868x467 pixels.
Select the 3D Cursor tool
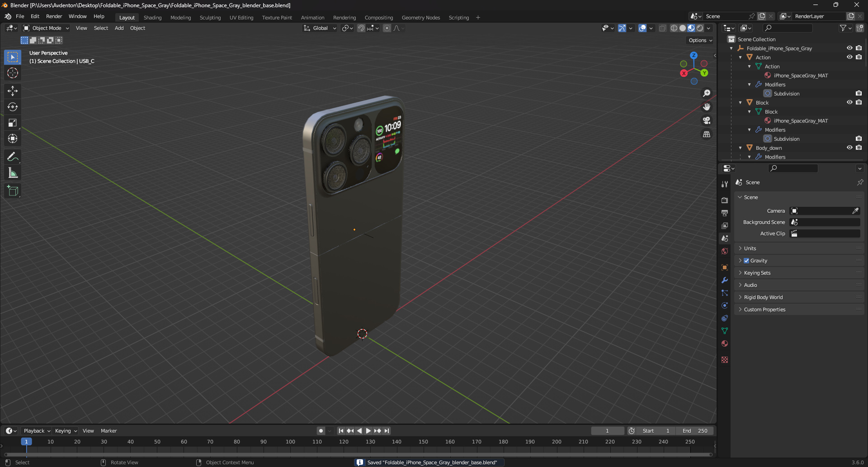pos(13,73)
